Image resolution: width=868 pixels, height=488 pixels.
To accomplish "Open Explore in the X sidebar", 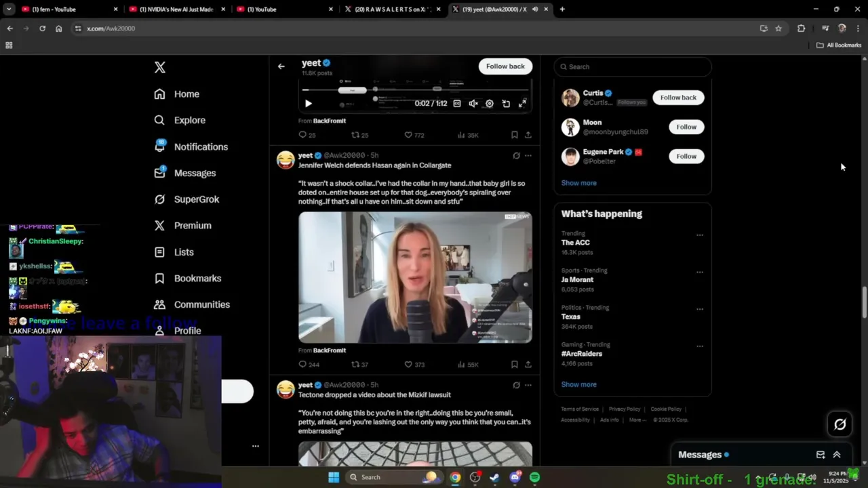I will click(180, 120).
